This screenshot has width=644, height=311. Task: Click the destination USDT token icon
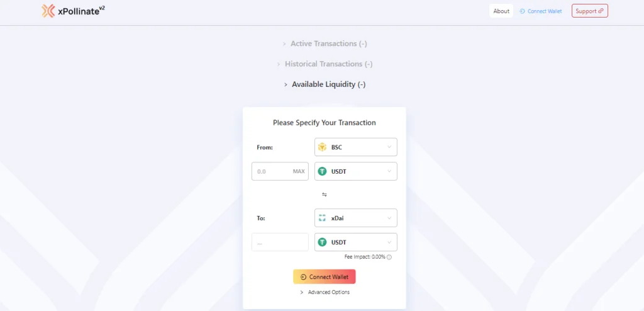pos(323,242)
